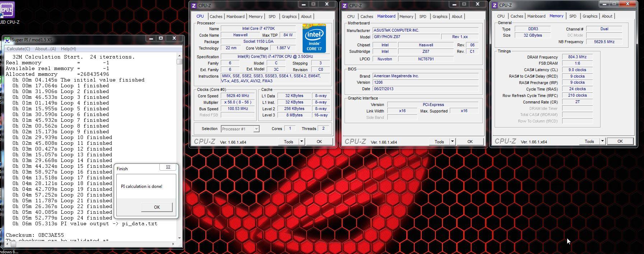This screenshot has width=644, height=254.
Task: Switch to About tab in CPU window
Action: pyautogui.click(x=306, y=17)
